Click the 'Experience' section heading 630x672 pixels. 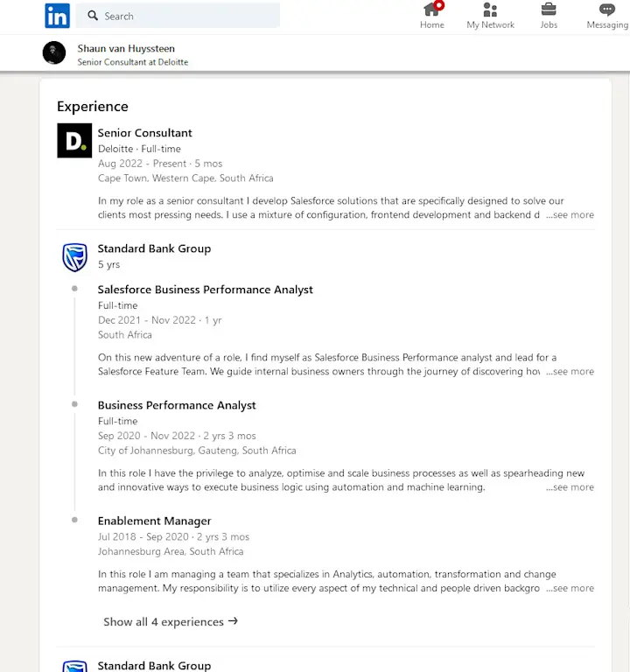point(93,106)
